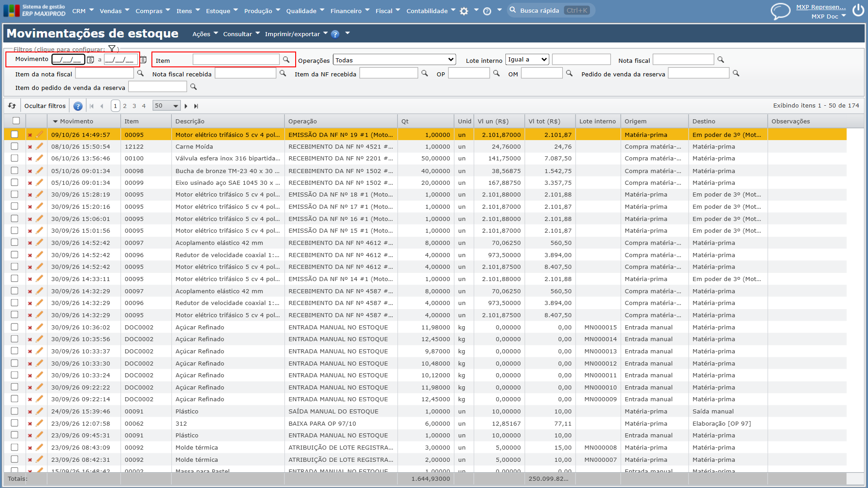Click the Item filter input field

tap(236, 60)
